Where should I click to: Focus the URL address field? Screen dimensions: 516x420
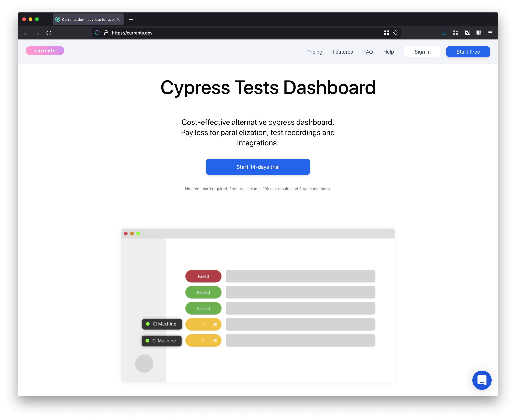[x=242, y=33]
